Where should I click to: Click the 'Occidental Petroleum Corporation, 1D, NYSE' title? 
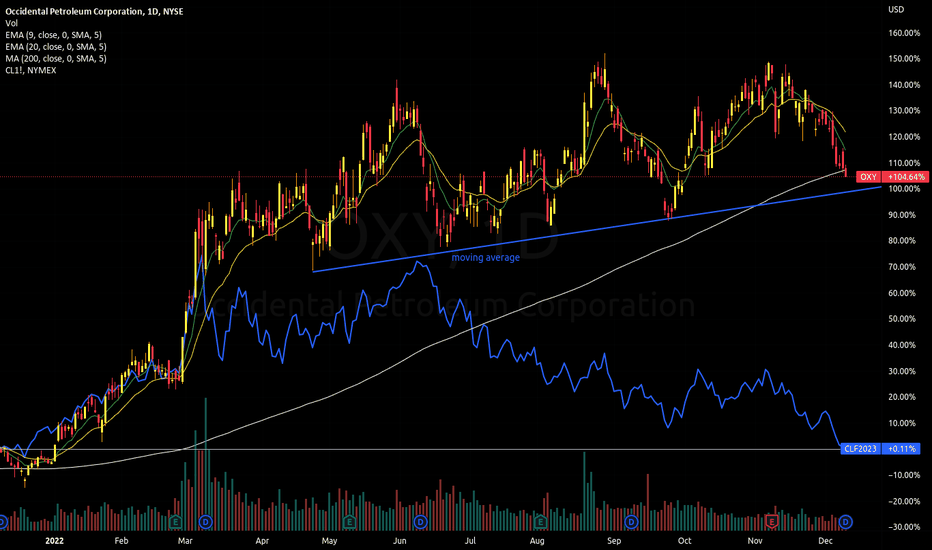(94, 11)
